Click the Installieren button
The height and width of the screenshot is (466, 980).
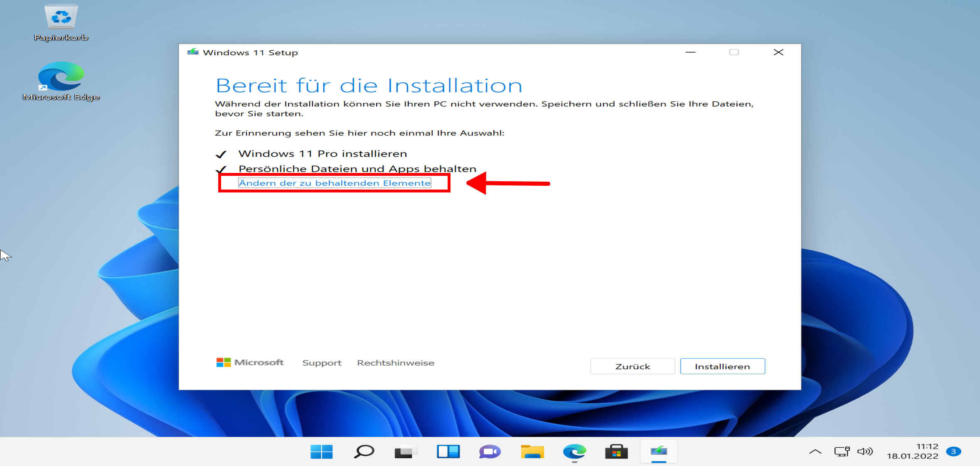[x=722, y=366]
